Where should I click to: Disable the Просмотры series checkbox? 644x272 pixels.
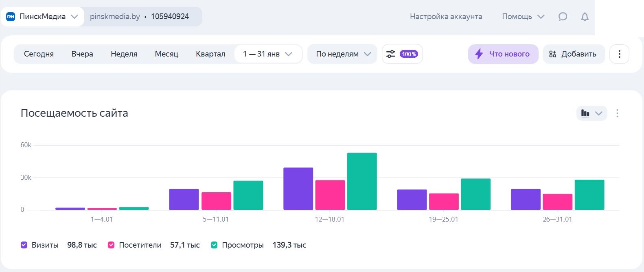(214, 245)
